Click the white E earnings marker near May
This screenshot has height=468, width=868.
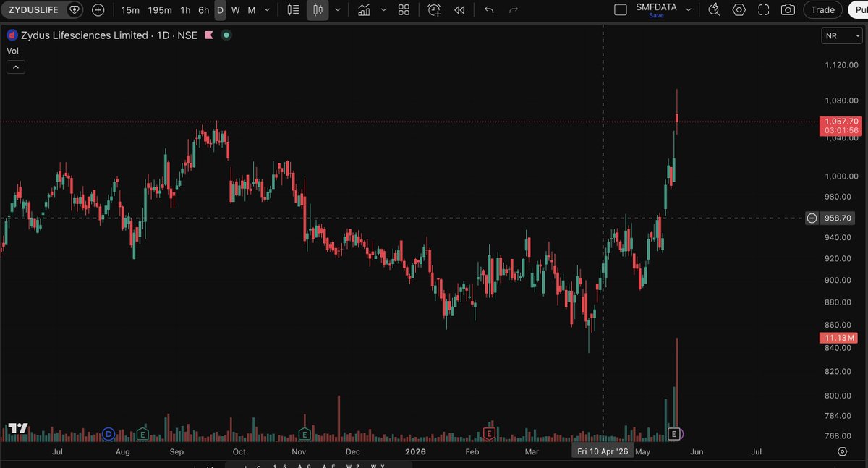[x=674, y=434]
